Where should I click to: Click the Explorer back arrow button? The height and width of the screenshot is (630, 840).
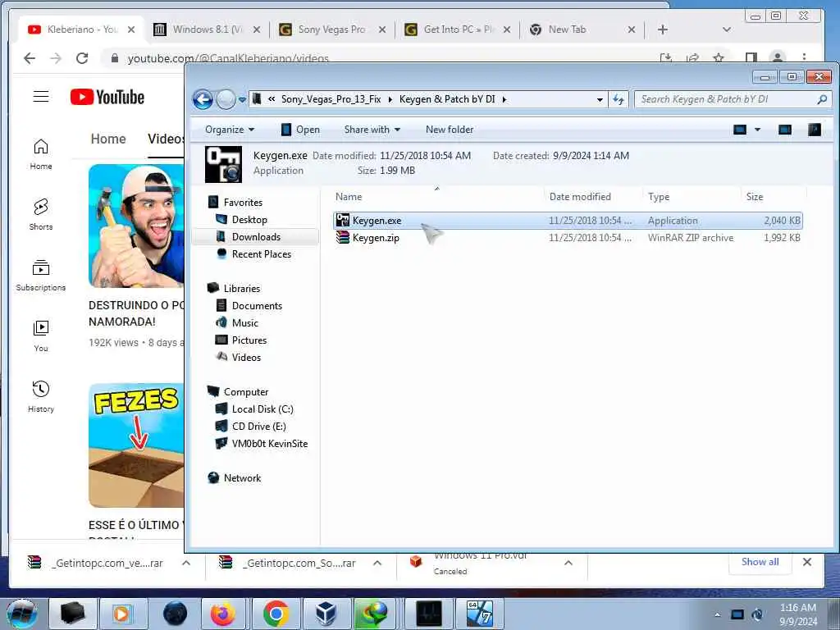[203, 99]
